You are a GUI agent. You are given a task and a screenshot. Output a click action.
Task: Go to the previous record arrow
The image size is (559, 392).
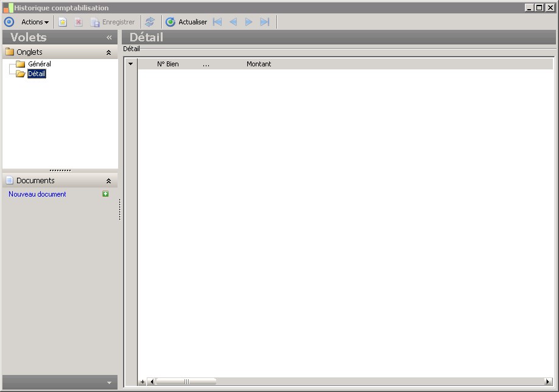pos(233,22)
